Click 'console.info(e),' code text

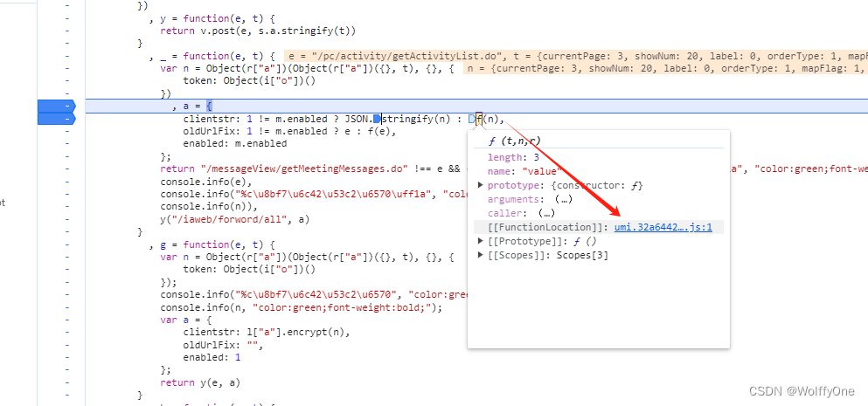(206, 182)
